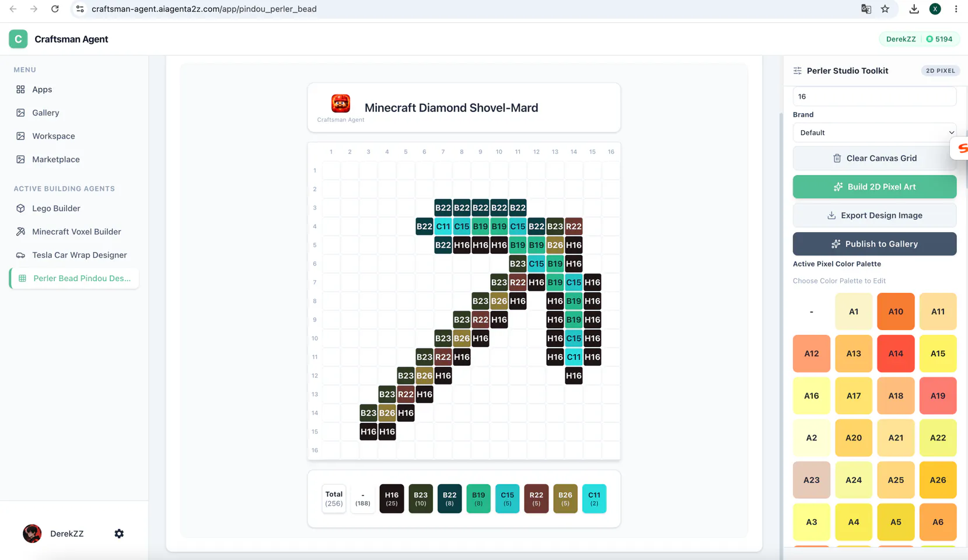Open site information icon in address bar
968x560 pixels.
(x=80, y=9)
